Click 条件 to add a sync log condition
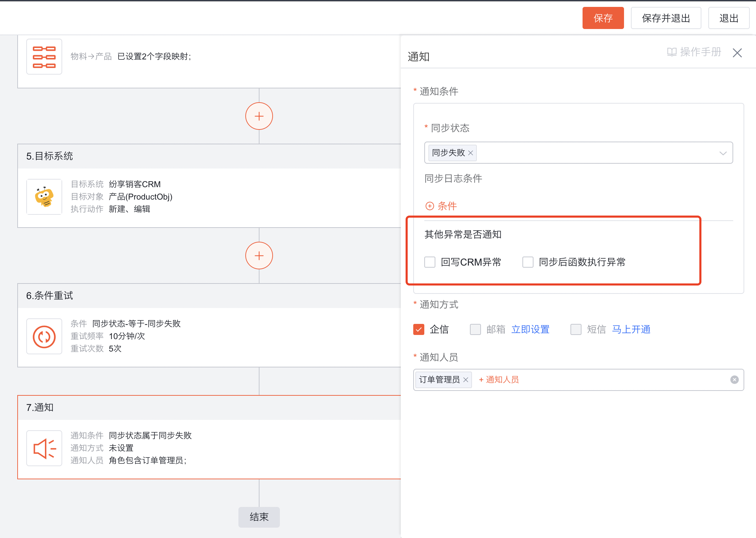Image resolution: width=756 pixels, height=538 pixels. 447,206
